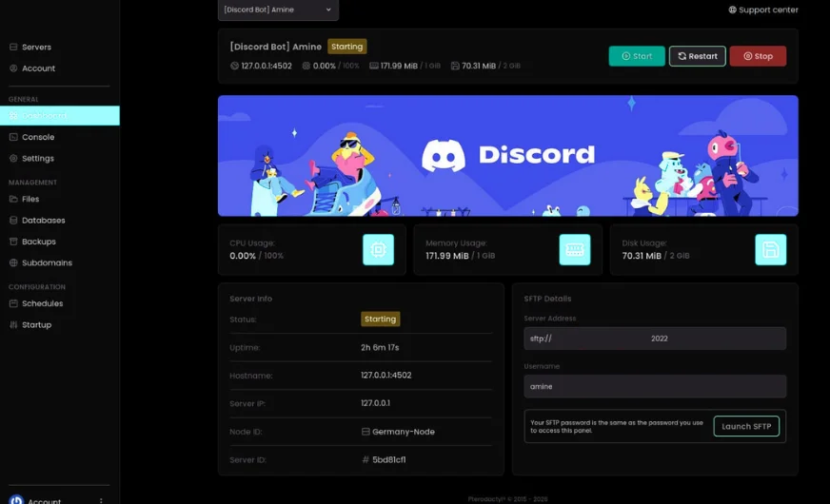This screenshot has width=830, height=504.
Task: Click the Uptime value 2h 6m 17s
Action: tap(380, 347)
